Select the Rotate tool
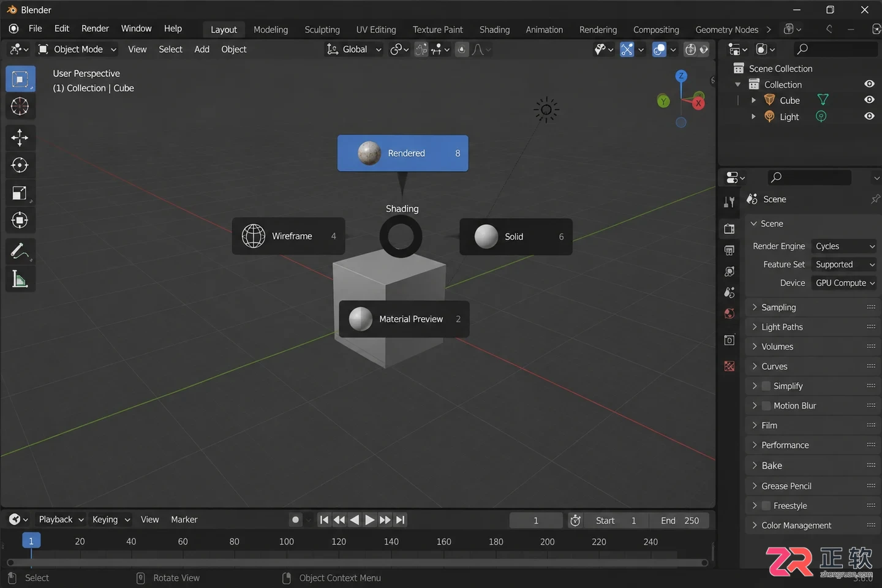 click(x=20, y=165)
